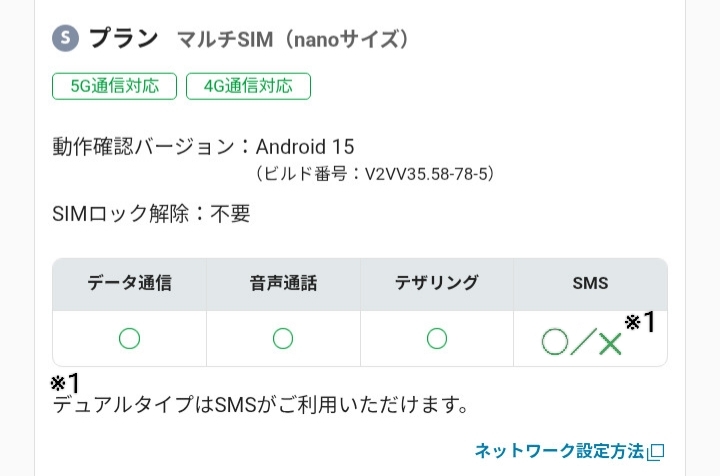Click the 5G通信対応 badge
The image size is (720, 476).
pyautogui.click(x=114, y=86)
